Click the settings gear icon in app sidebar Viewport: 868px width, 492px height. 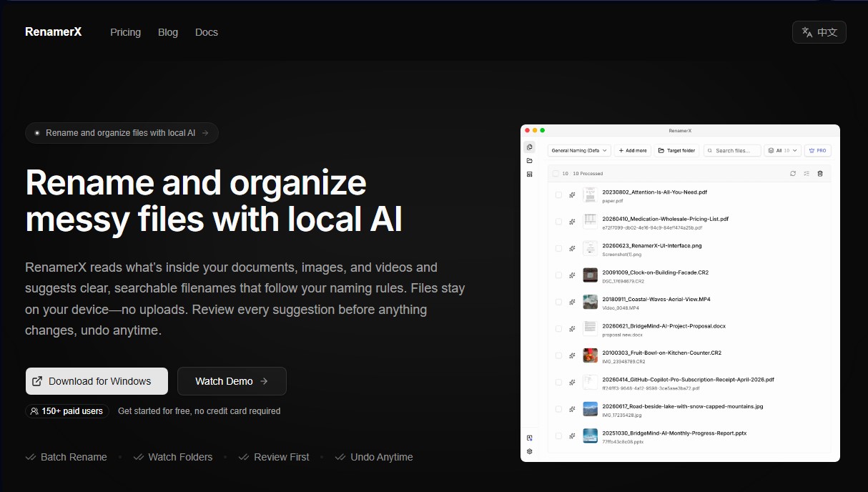click(530, 451)
